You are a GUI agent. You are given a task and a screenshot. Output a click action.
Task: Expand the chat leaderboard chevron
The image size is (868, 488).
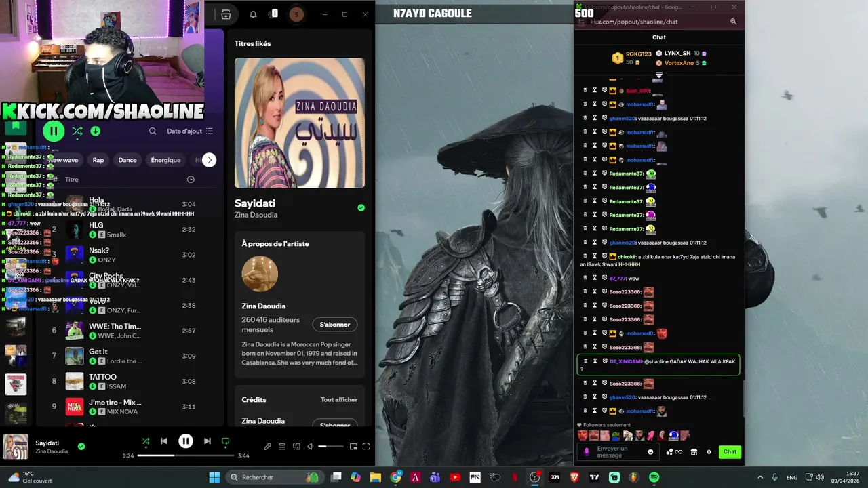pos(658,75)
